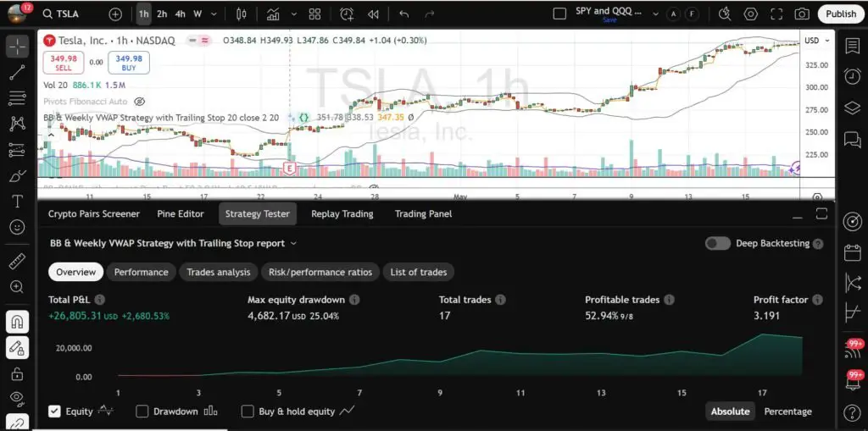The image size is (868, 431).
Task: Select the trend line drawing tool
Action: pyautogui.click(x=17, y=73)
